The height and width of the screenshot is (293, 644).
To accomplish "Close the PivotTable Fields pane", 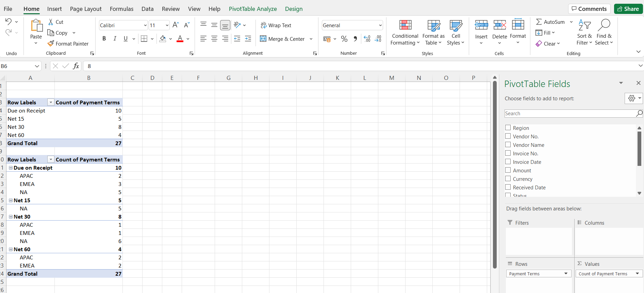I will [638, 83].
